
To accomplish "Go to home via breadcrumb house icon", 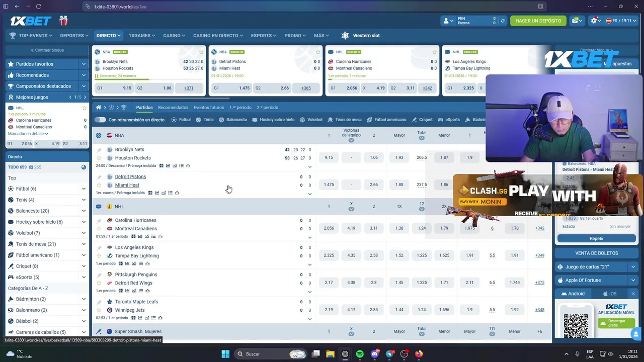I will pyautogui.click(x=99, y=107).
